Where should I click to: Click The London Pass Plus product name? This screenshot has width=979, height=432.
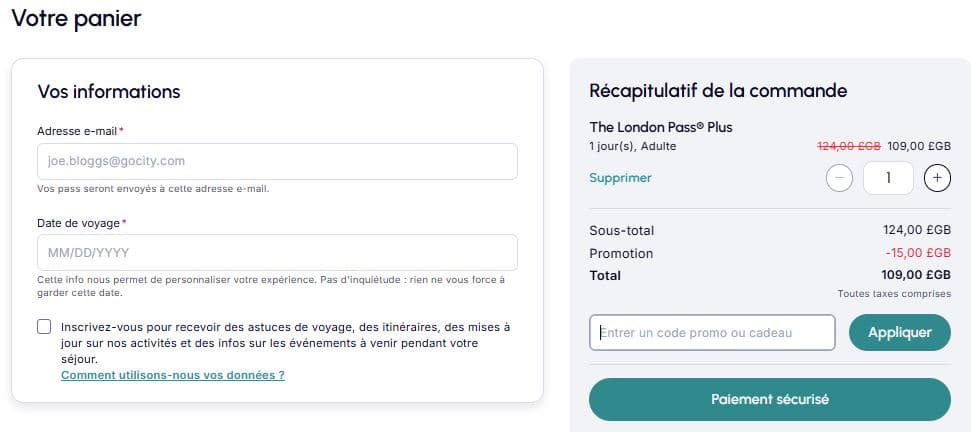coord(661,127)
